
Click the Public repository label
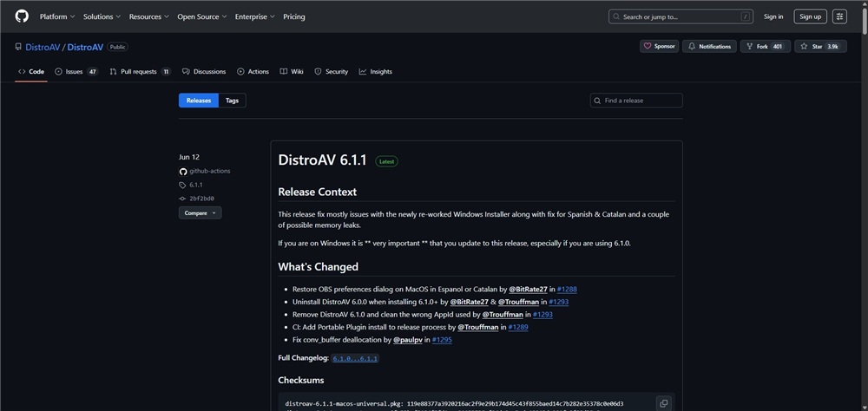click(117, 47)
